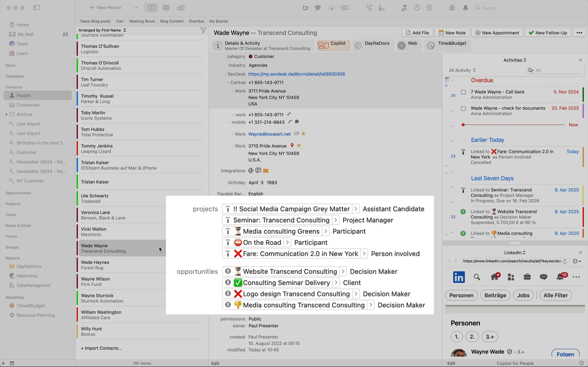This screenshot has width=588, height=367.
Task: Open the Slack integration icon
Action: 251,171
